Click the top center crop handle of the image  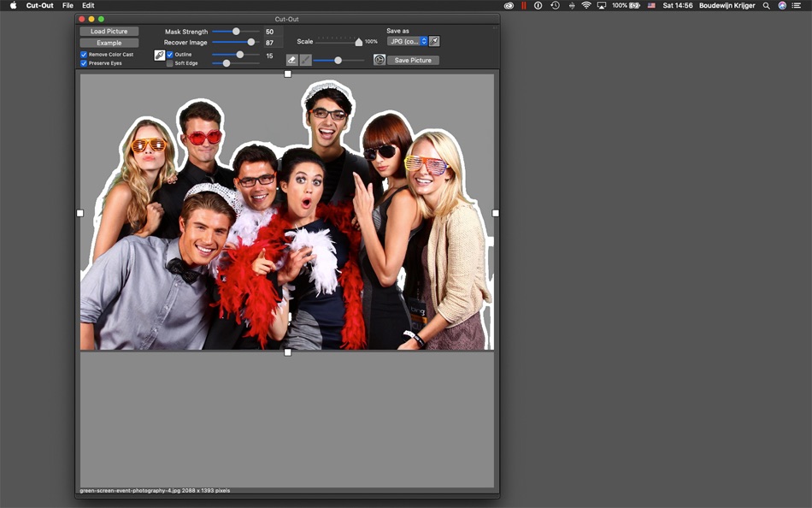coord(288,74)
